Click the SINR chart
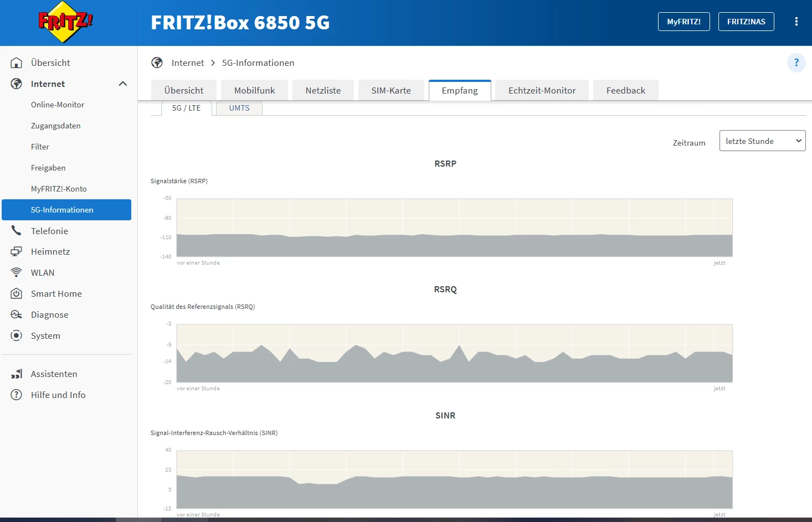This screenshot has width=812, height=522. 455,479
